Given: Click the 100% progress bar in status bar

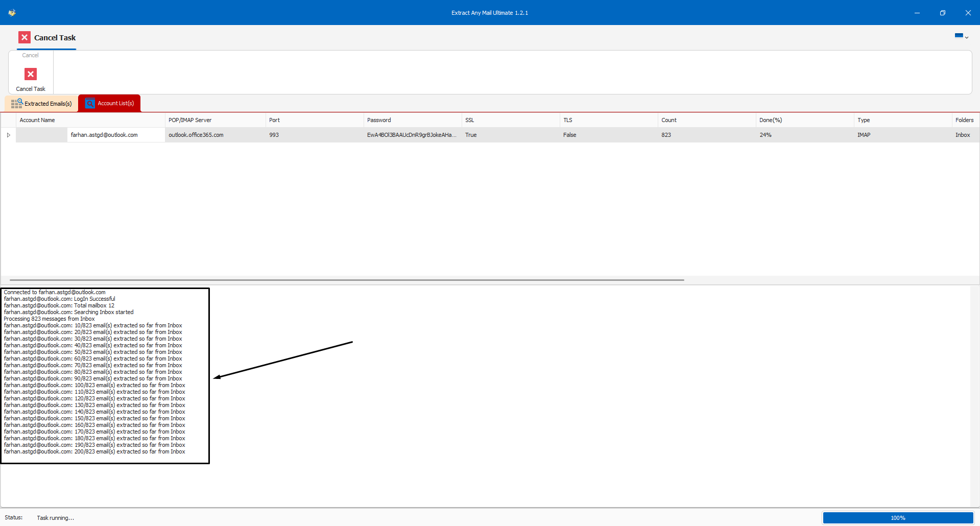Looking at the screenshot, I should tap(898, 518).
